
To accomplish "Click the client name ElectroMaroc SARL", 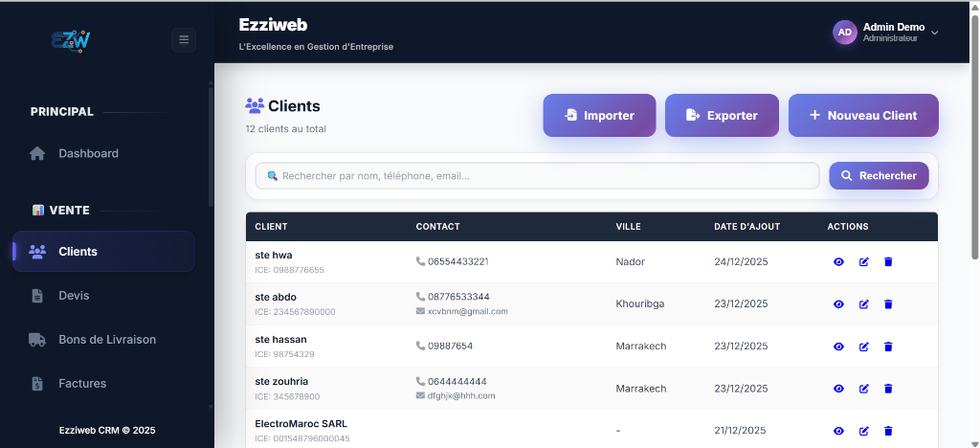I will pyautogui.click(x=301, y=424).
